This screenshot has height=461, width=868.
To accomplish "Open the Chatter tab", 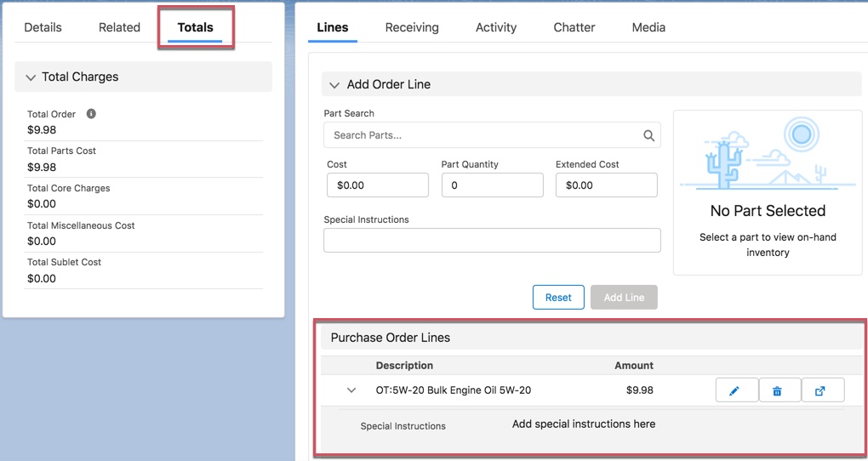I will point(574,27).
